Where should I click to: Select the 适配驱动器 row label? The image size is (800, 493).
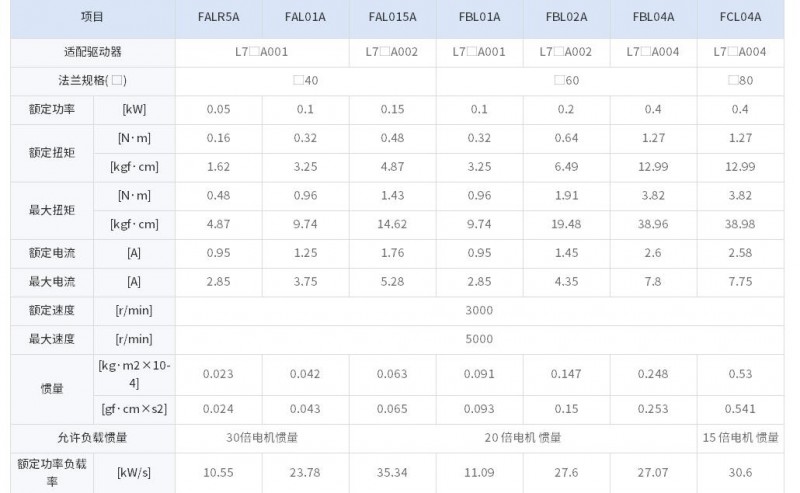pyautogui.click(x=92, y=52)
